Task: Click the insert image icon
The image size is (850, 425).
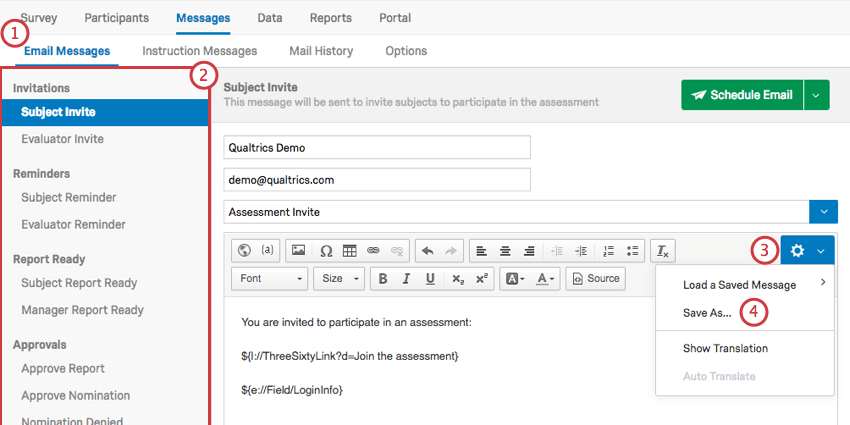Action: click(299, 250)
